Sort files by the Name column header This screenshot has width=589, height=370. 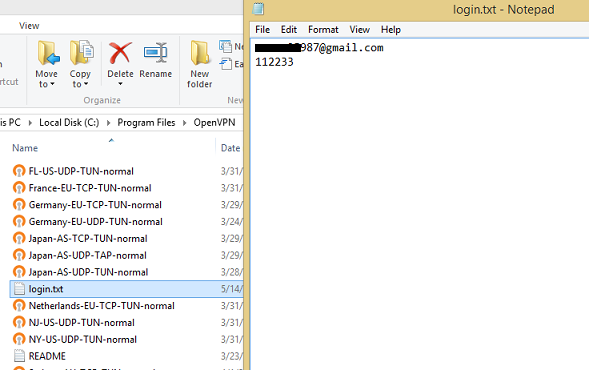click(x=25, y=148)
